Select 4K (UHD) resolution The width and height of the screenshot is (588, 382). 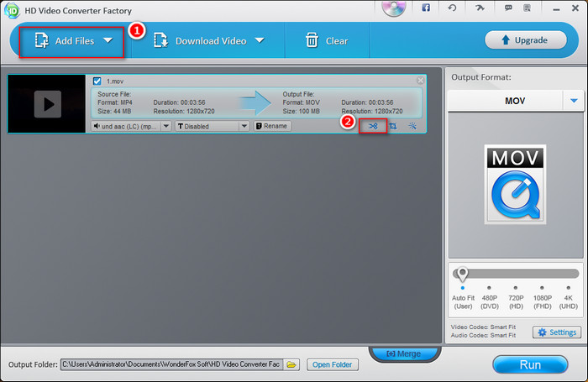(569, 301)
